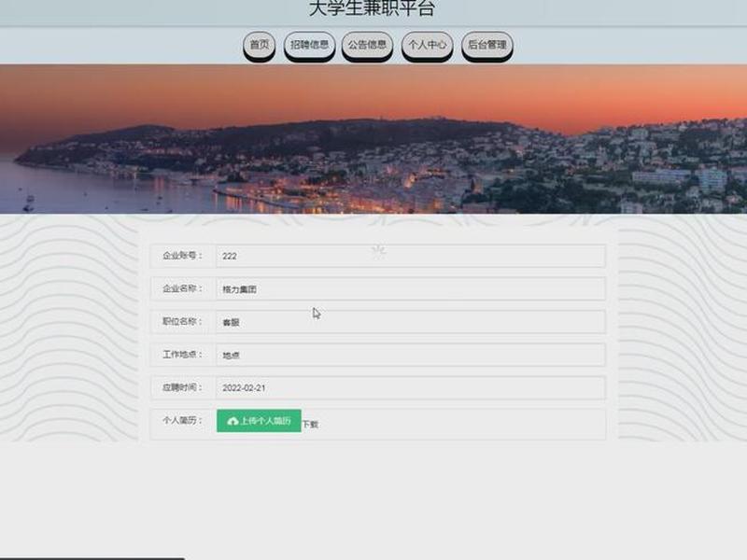Select the 企业名称 input field
747x560 pixels.
tap(411, 289)
